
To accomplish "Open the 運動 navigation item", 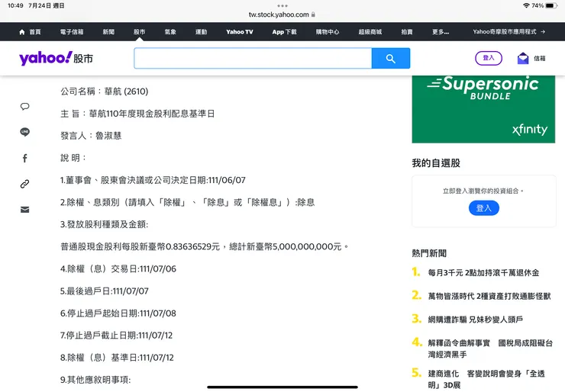I will click(x=202, y=32).
